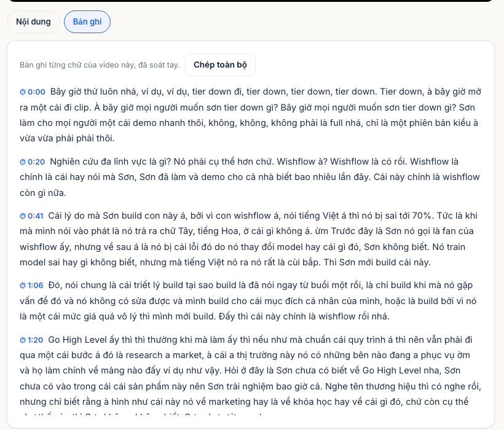Switch to the Nội dung tab

pos(33,22)
